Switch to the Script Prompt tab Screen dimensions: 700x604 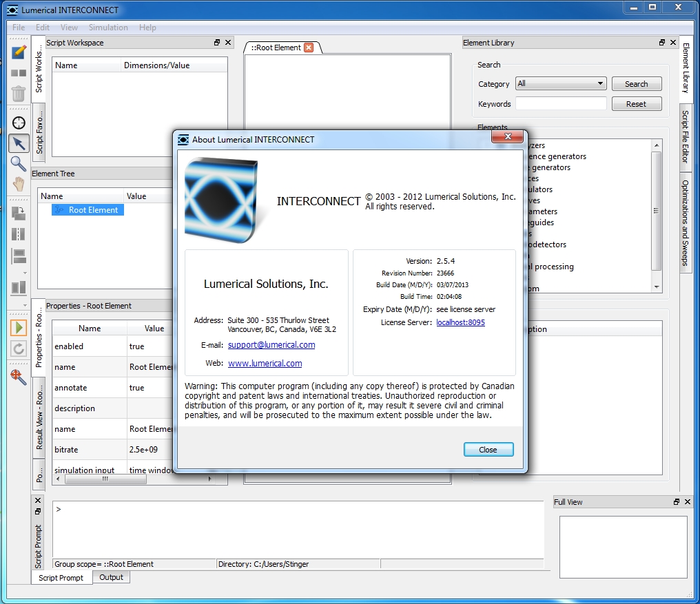click(61, 578)
